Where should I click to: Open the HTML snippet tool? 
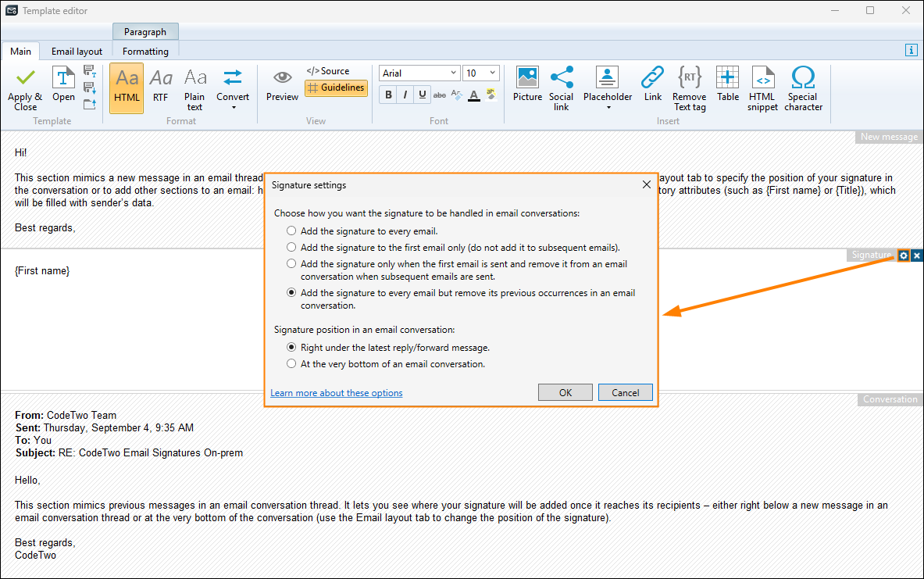[x=762, y=78]
